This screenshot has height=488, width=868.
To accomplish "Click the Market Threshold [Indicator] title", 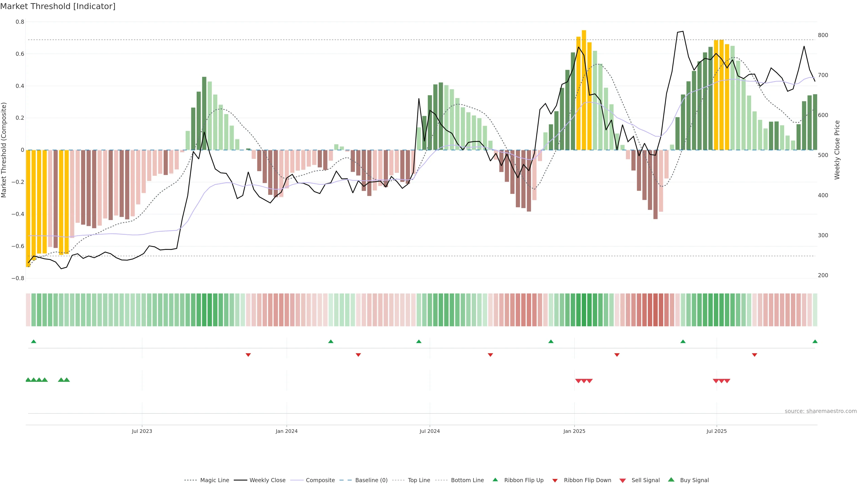I will click(58, 6).
